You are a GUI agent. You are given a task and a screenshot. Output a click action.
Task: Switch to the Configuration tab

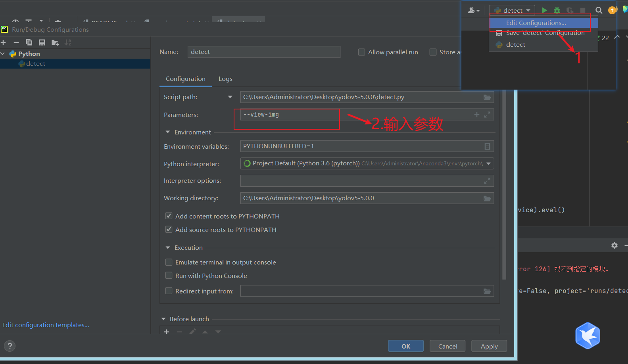point(186,79)
